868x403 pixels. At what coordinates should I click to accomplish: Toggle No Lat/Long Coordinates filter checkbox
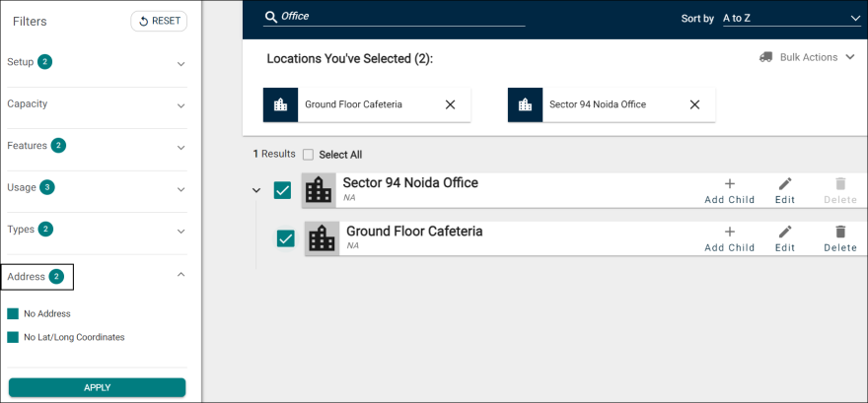click(x=13, y=337)
